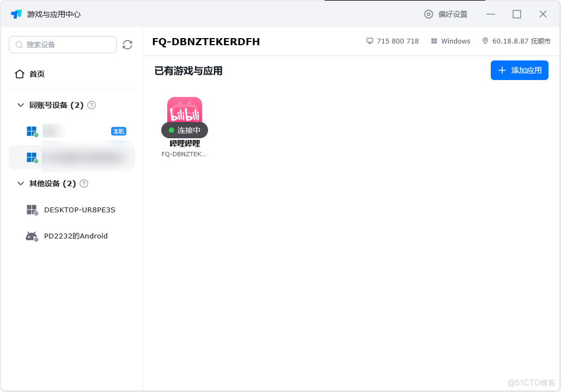Select the Windows device icon next to 本机

[x=32, y=131]
